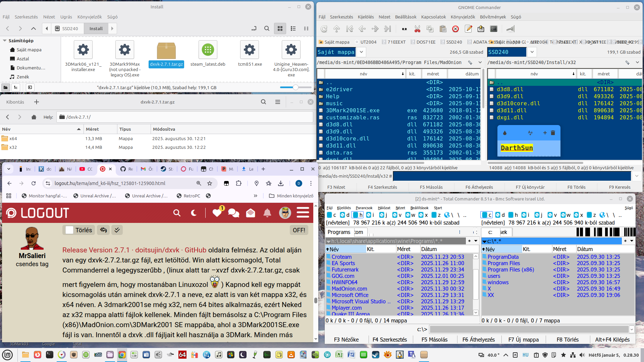Click the Refresh icon in GNOME Commander toolbar
The image size is (644, 362).
(324, 29)
